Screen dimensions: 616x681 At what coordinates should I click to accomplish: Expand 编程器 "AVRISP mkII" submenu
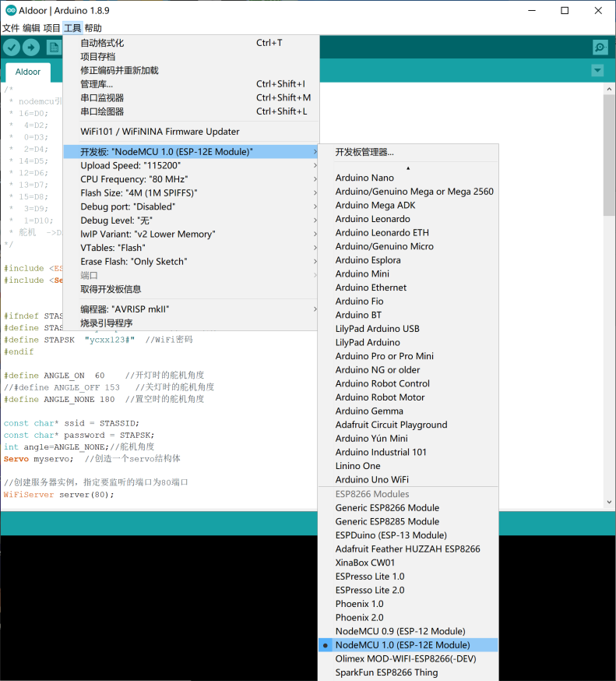[x=192, y=309]
